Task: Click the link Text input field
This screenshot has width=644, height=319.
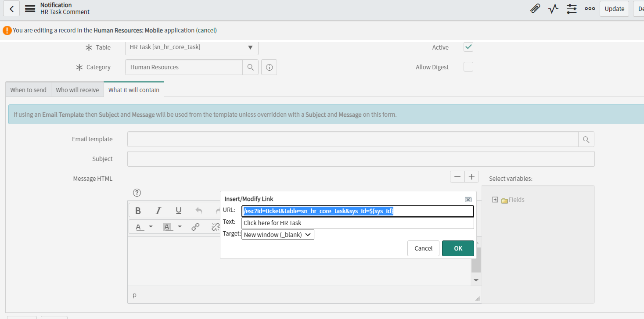Action: pos(358,223)
